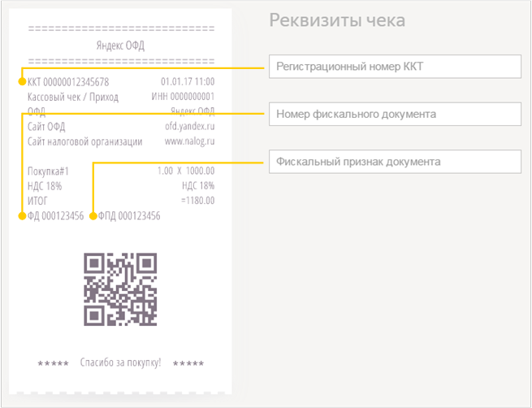Click the Кассовый чек / Приход line

72,97
